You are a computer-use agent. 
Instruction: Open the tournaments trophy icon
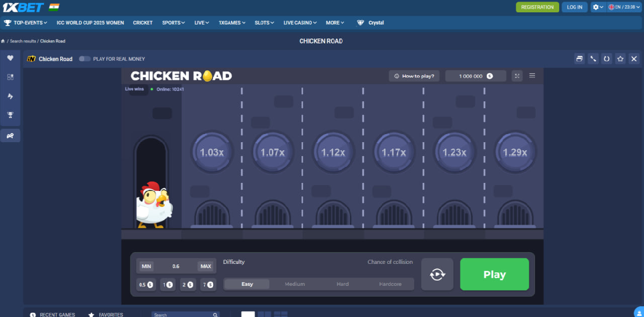coord(10,115)
